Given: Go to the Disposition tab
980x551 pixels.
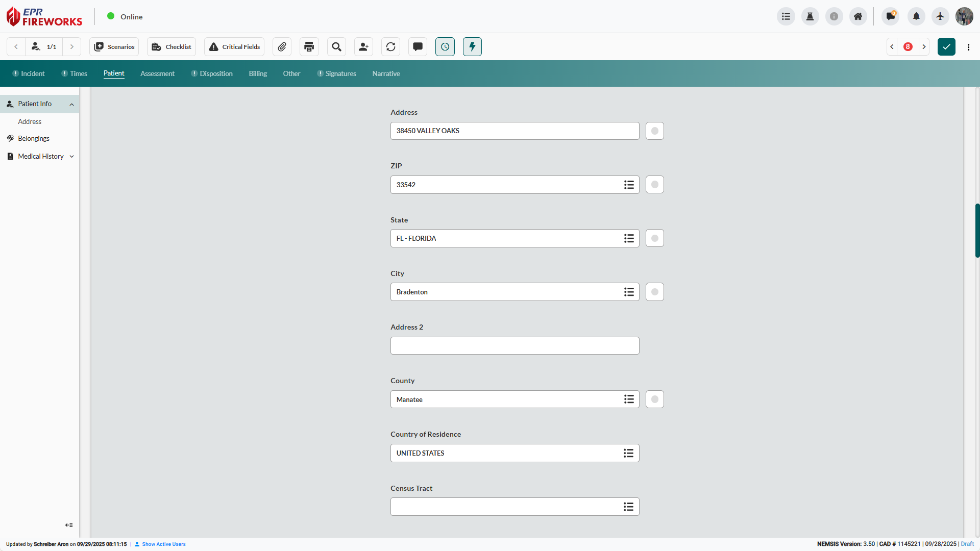Looking at the screenshot, I should (216, 73).
